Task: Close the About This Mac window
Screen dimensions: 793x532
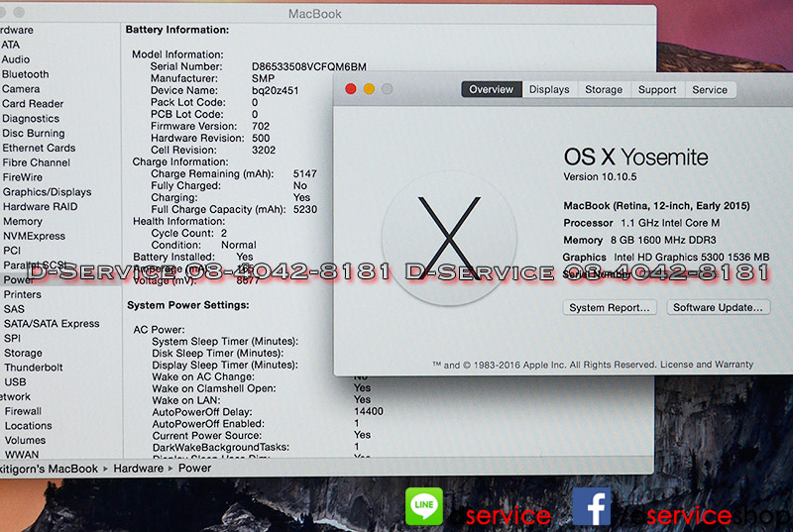Action: [x=351, y=89]
